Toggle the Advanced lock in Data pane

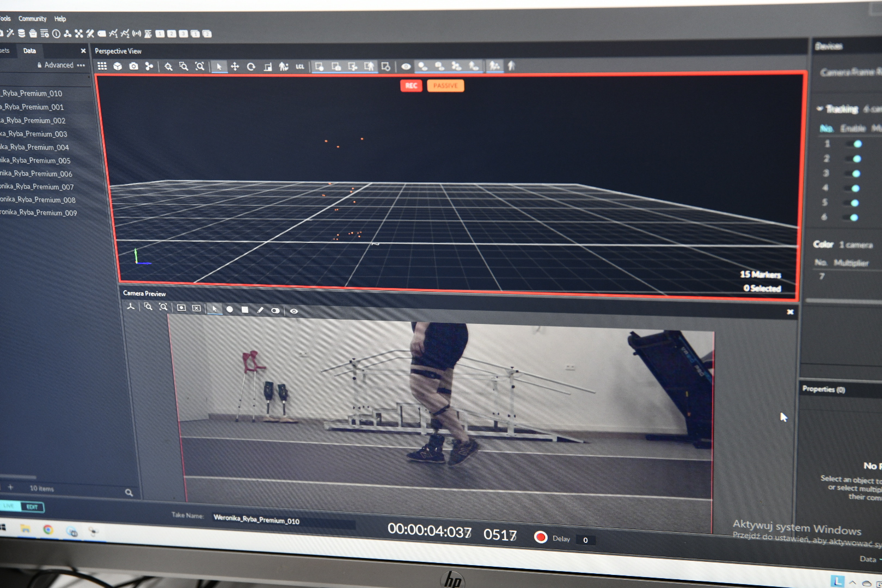click(40, 65)
